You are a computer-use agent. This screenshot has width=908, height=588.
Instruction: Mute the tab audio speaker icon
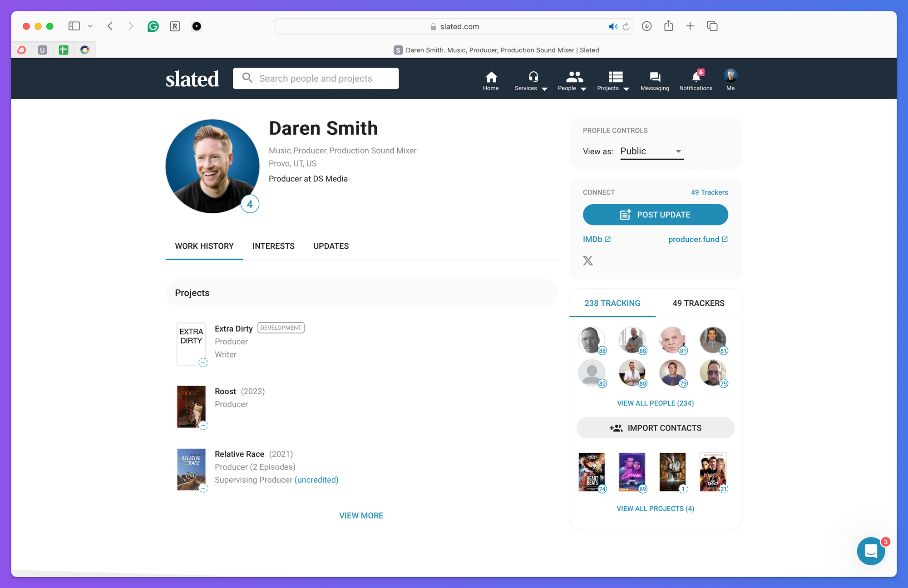pyautogui.click(x=613, y=26)
